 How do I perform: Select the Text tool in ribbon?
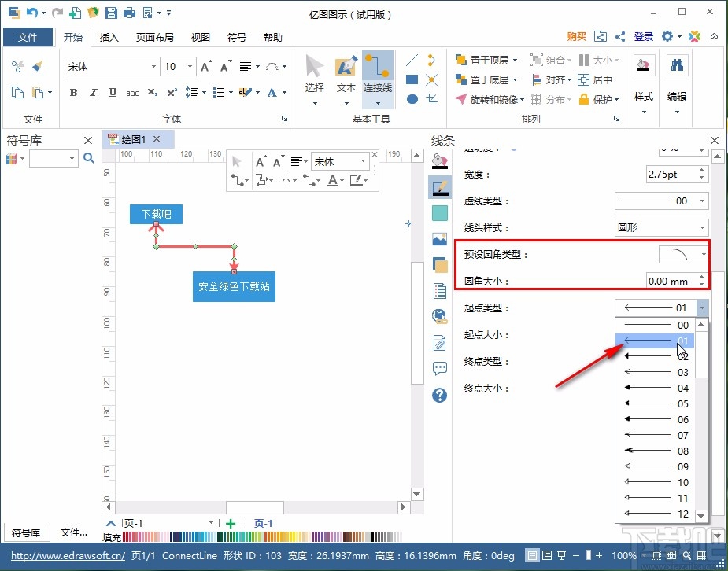click(346, 79)
